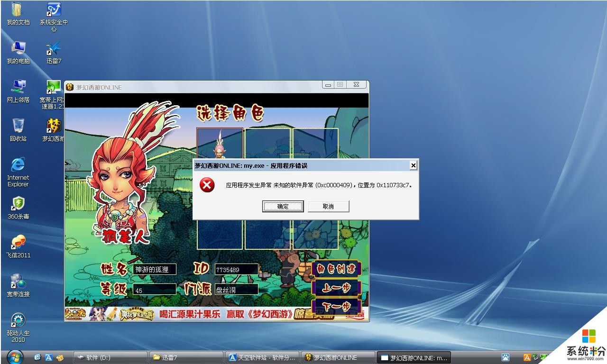The width and height of the screenshot is (607, 364).
Task: Click the 狐美人 character name label
Action: tap(126, 236)
